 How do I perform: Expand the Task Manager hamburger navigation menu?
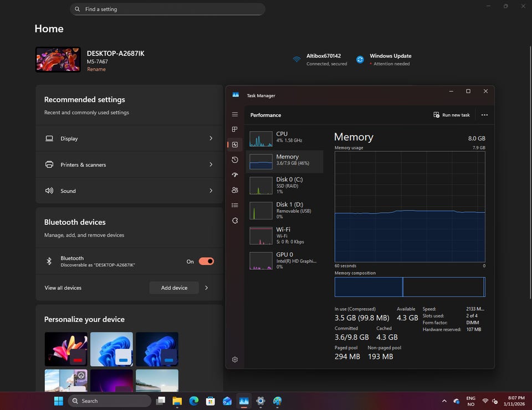[235, 115]
